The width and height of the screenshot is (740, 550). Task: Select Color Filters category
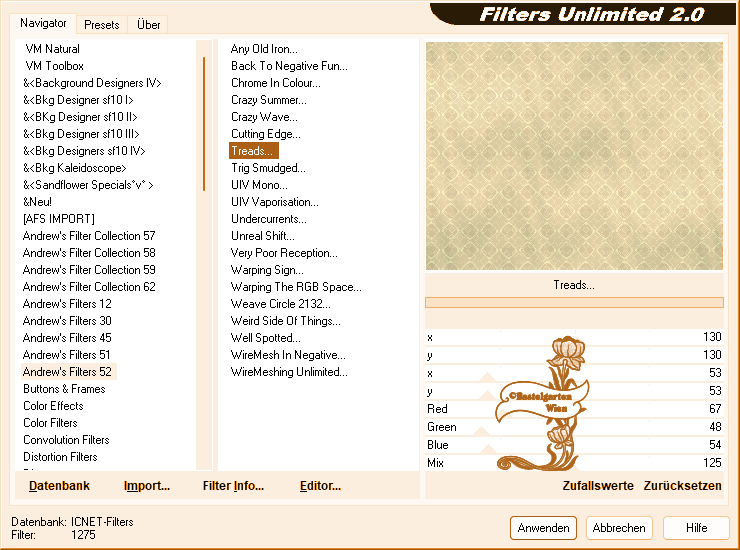coord(50,423)
